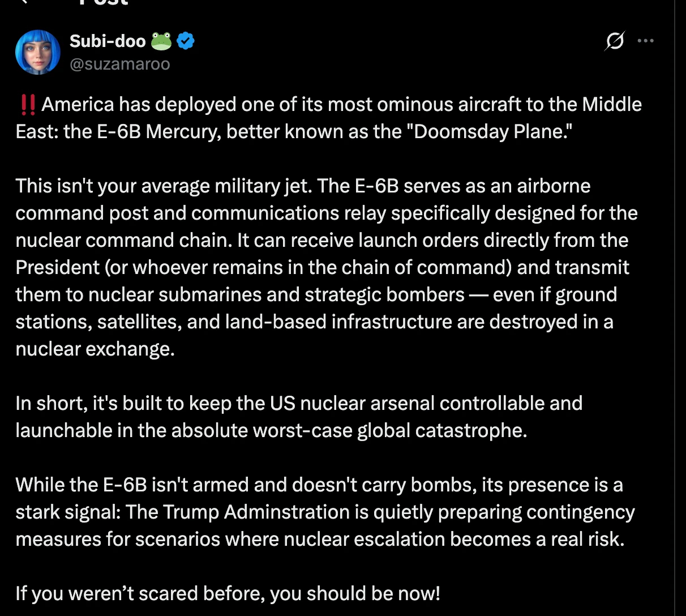Click the frog emoji next to Subi-doo
Viewport: 686px width, 616px height.
(161, 41)
